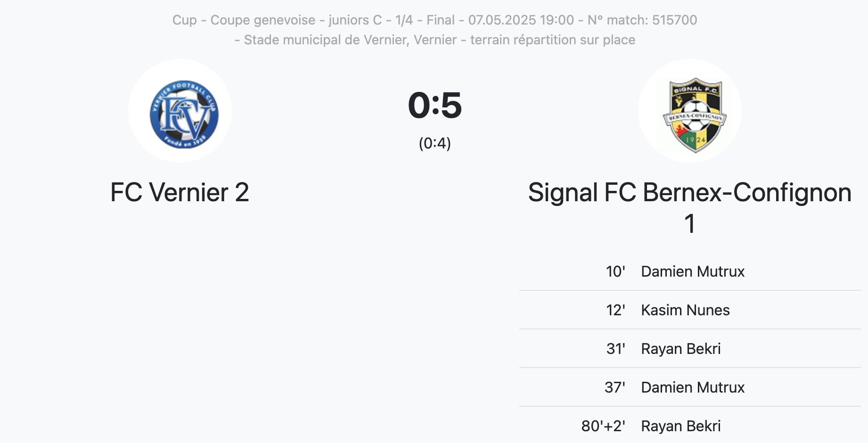Image resolution: width=868 pixels, height=443 pixels.
Task: Click the 37' goal minute marker
Action: click(x=615, y=388)
